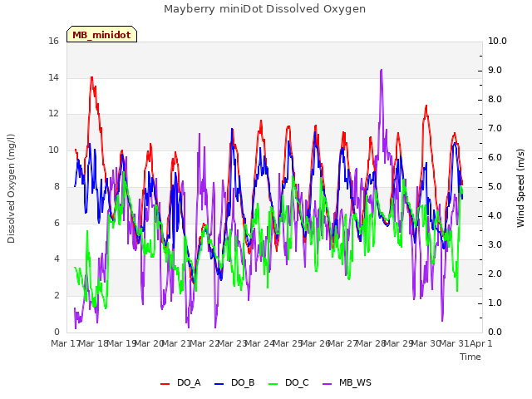Click the 0.0 value on right axis
532x399 pixels.
click(495, 332)
